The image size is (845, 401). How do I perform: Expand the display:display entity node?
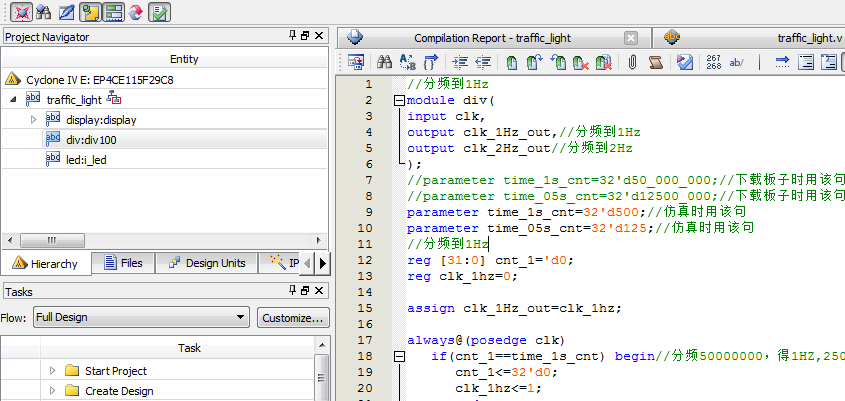click(33, 119)
